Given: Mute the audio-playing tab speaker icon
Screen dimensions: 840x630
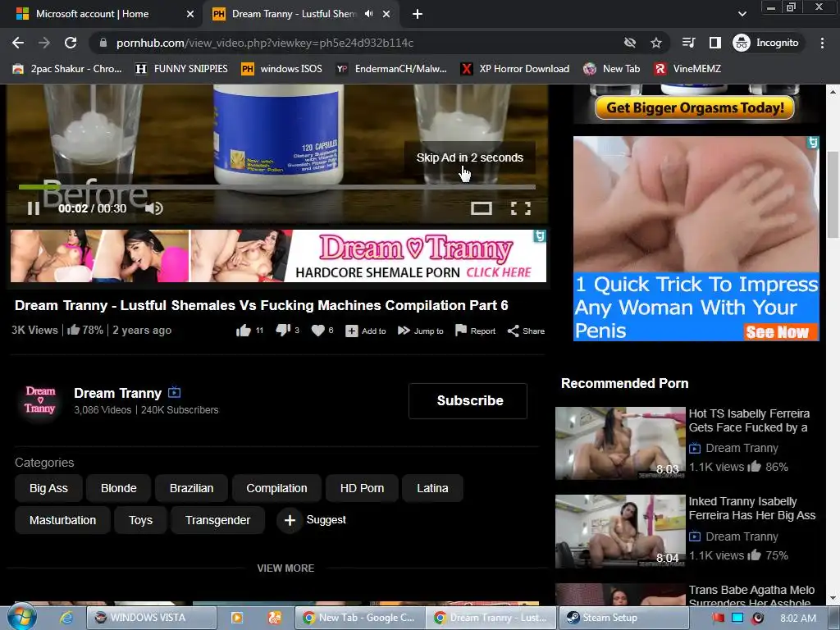Looking at the screenshot, I should pyautogui.click(x=368, y=14).
